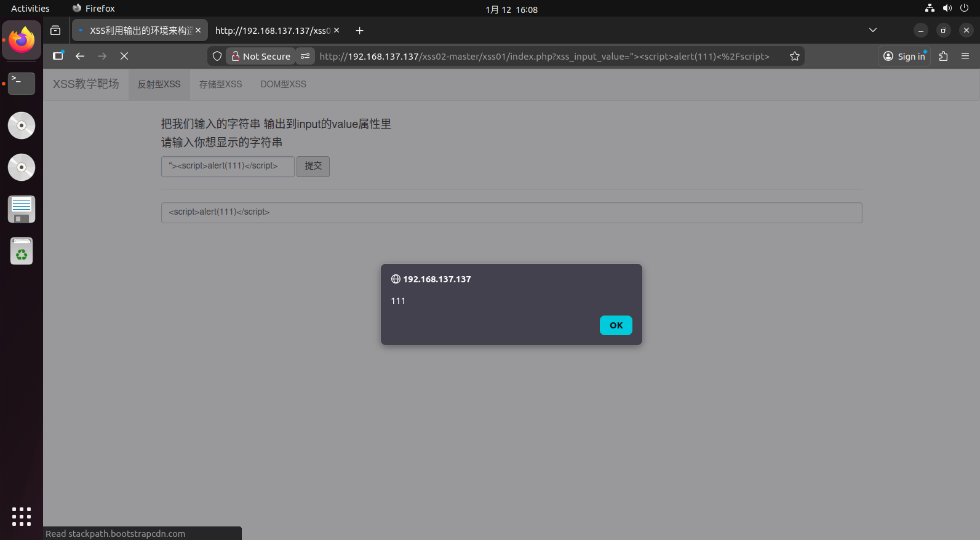Click the first disc icon in dock

(22, 125)
